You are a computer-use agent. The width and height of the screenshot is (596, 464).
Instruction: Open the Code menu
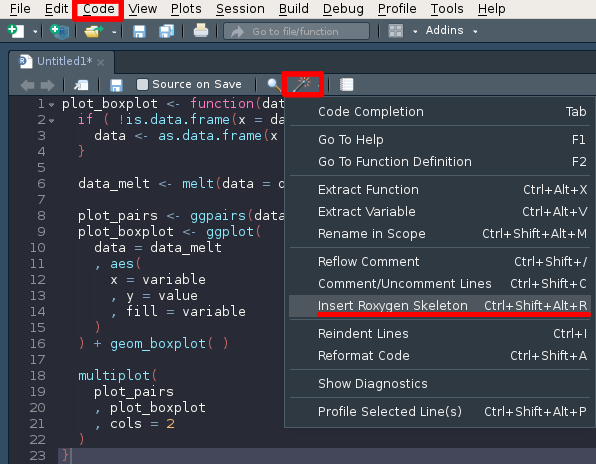98,9
